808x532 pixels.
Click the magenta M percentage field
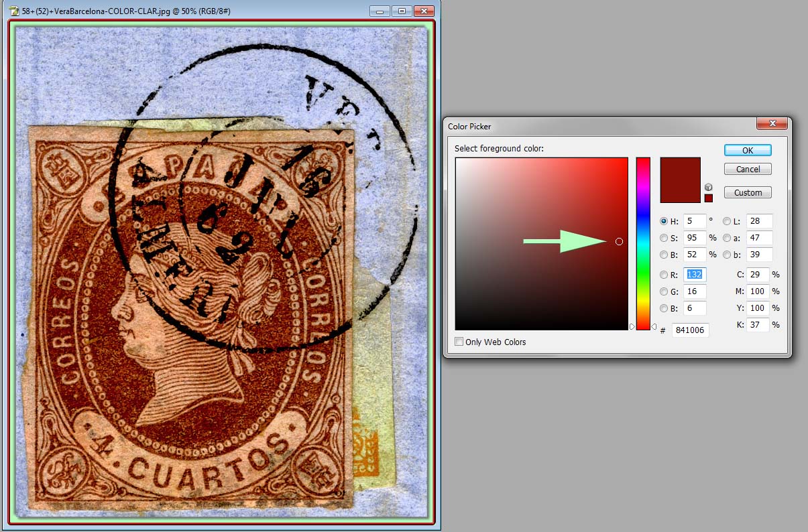click(x=758, y=291)
